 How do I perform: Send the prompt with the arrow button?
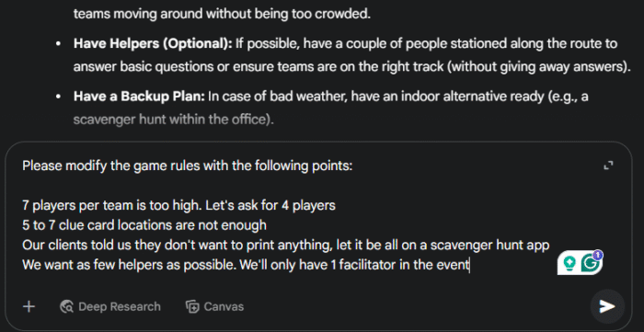(x=607, y=306)
